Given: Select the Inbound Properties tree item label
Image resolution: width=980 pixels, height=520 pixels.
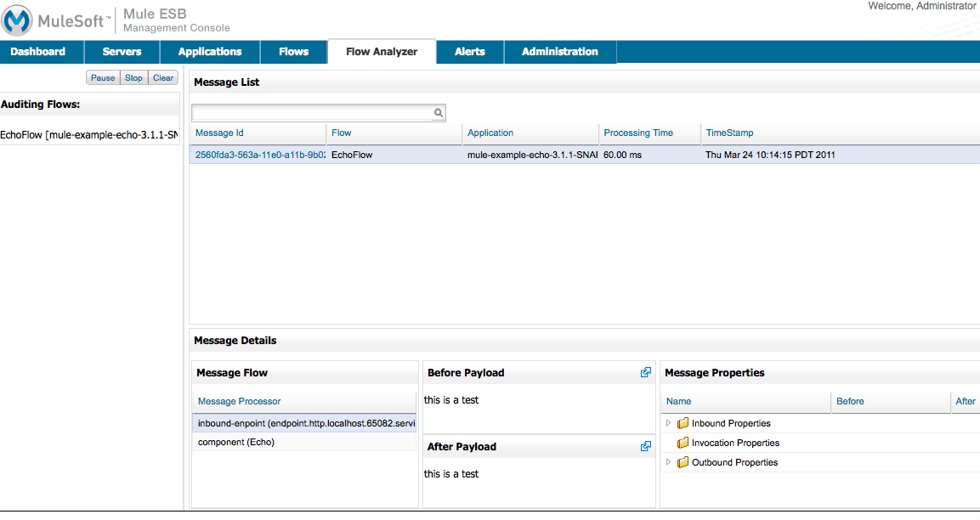Looking at the screenshot, I should [731, 423].
